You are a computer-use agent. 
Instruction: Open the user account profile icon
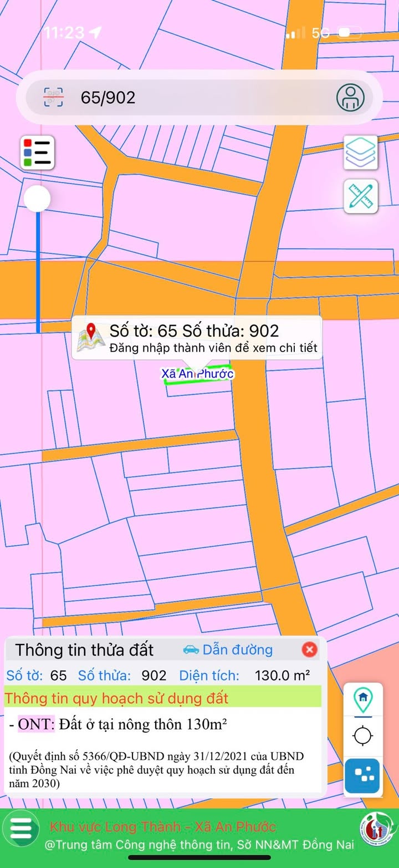click(x=350, y=98)
